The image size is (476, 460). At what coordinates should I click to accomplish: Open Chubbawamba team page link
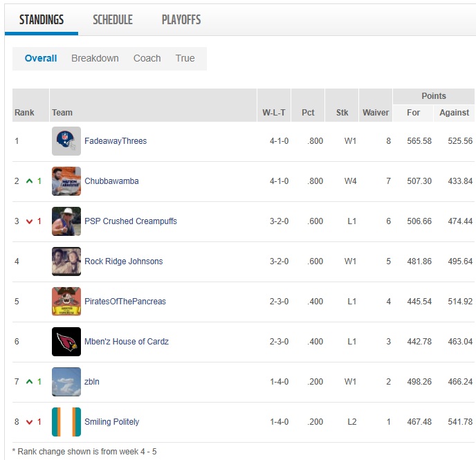tap(111, 181)
